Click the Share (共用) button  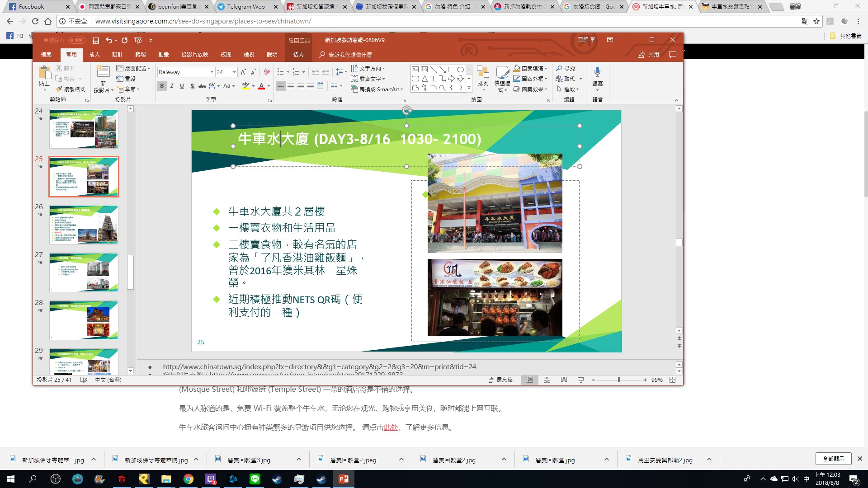(648, 55)
